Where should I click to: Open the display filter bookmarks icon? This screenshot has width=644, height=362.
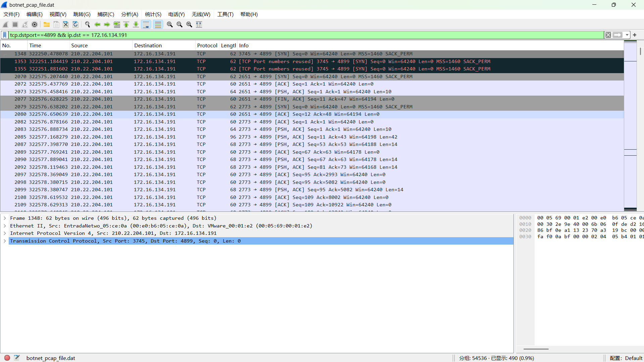5,35
